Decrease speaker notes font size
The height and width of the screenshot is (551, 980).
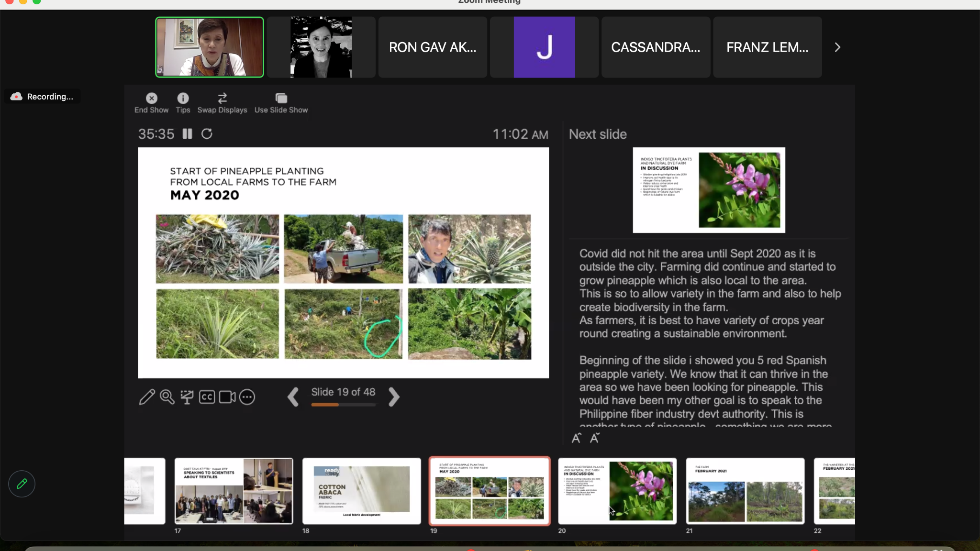(x=595, y=438)
